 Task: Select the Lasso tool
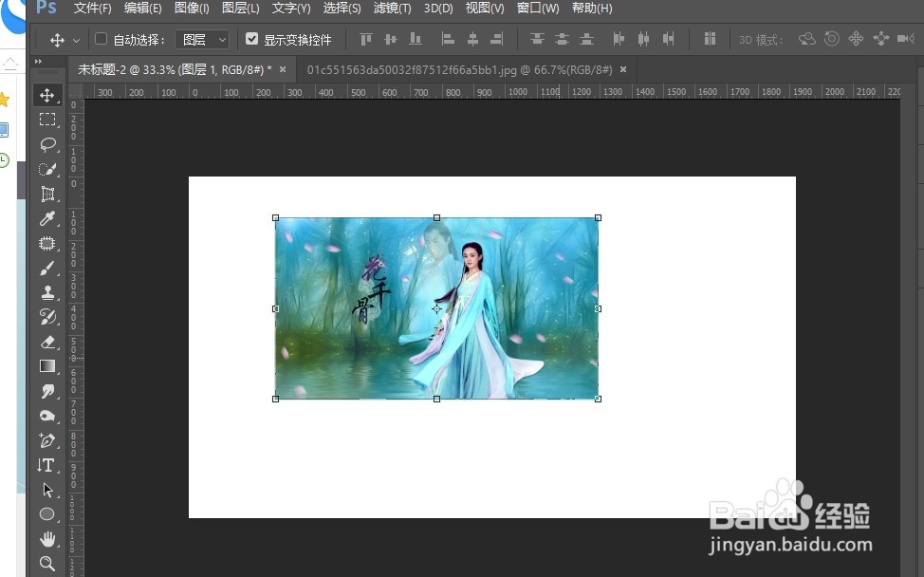click(47, 144)
